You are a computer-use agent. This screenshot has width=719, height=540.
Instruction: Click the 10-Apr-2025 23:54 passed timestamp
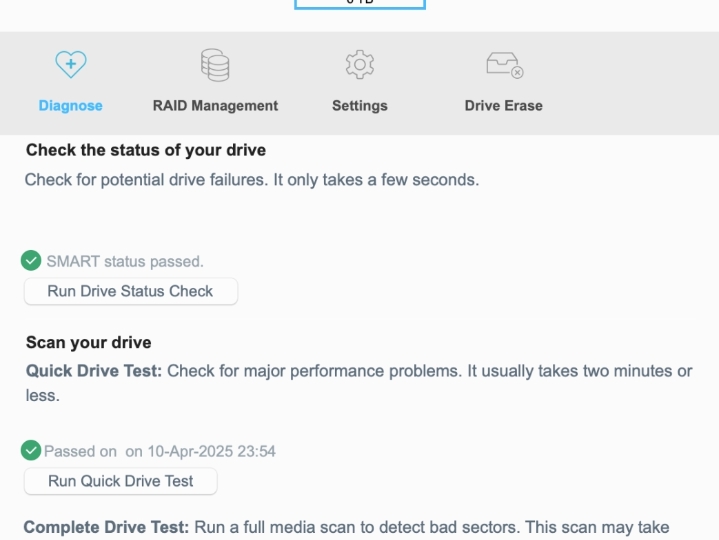click(x=211, y=451)
